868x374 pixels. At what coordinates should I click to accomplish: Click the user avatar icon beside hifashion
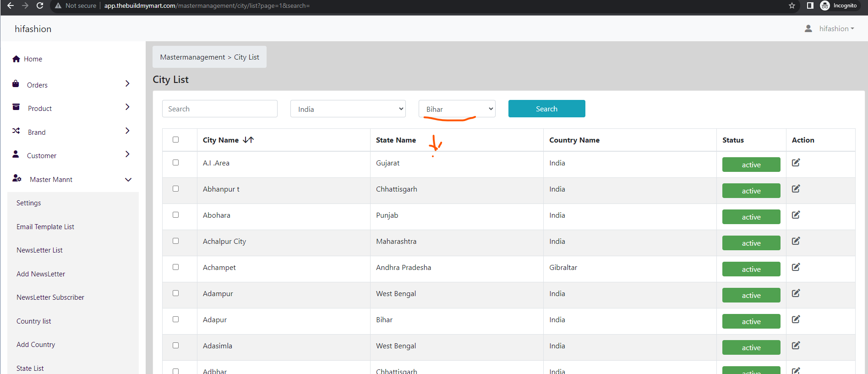[x=808, y=28]
